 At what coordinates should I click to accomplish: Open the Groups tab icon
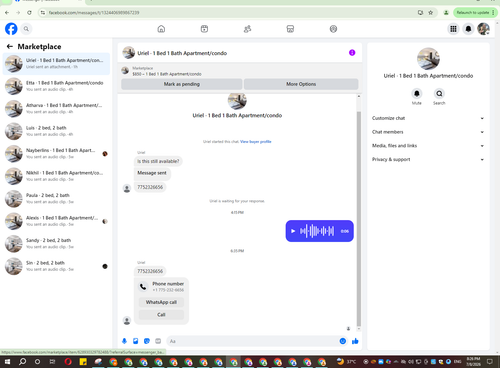coord(333,29)
